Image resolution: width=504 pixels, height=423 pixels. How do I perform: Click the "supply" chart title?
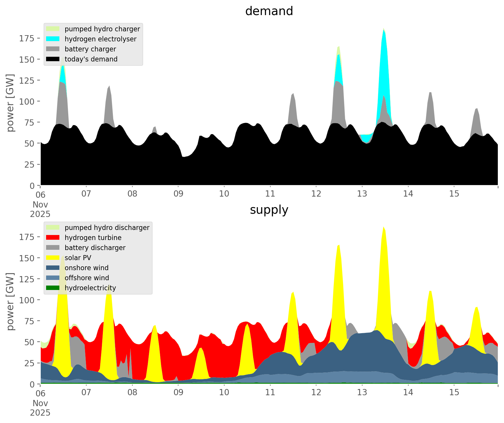269,210
